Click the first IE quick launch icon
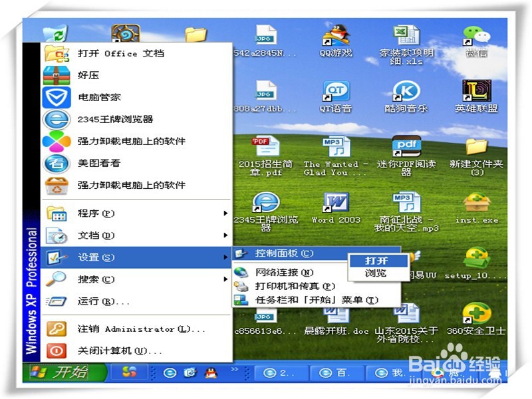The height and width of the screenshot is (399, 532). coord(170,373)
